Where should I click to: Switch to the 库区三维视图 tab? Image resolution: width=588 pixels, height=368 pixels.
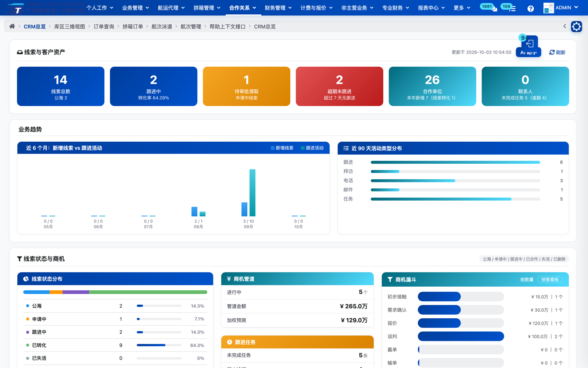pyautogui.click(x=69, y=26)
